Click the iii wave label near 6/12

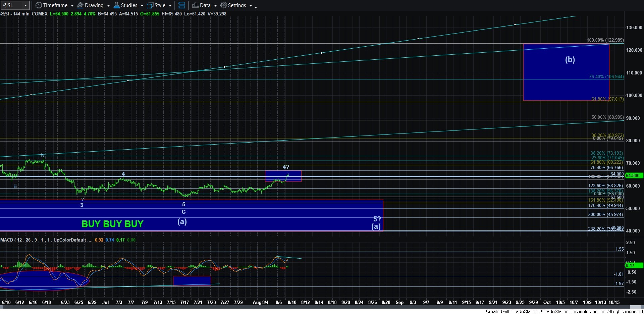[15, 186]
